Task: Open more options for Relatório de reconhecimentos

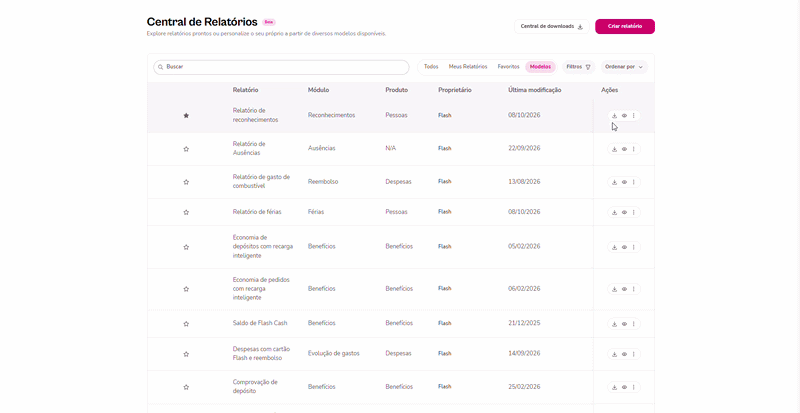Action: [x=634, y=116]
